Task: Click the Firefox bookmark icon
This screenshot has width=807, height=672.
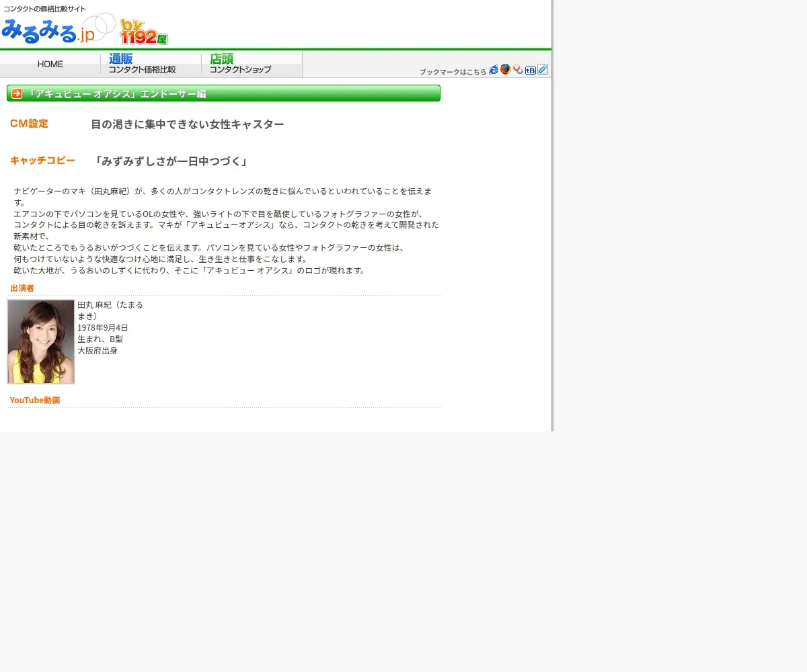Action: point(506,69)
